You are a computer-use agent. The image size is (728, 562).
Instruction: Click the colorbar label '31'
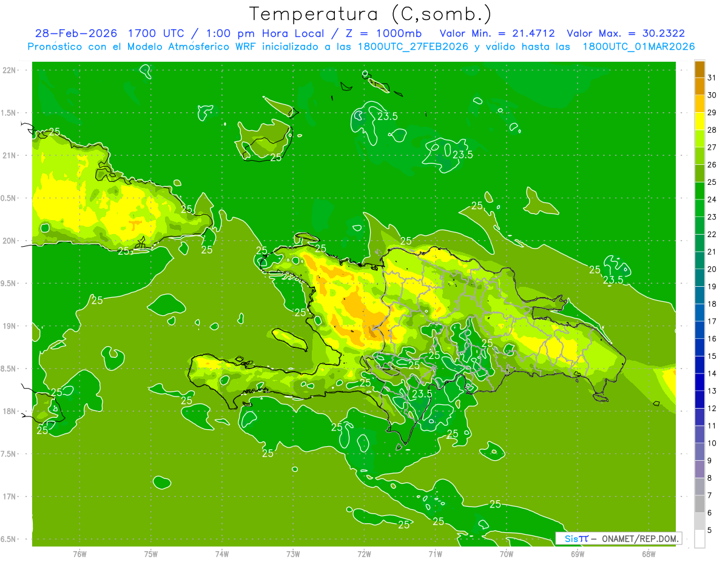click(712, 78)
